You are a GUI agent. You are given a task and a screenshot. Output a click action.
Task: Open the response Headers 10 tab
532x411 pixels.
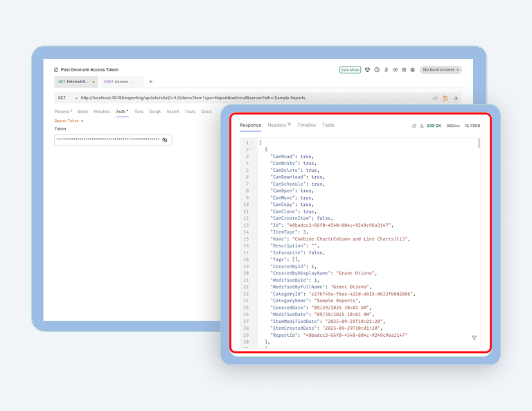tap(279, 125)
